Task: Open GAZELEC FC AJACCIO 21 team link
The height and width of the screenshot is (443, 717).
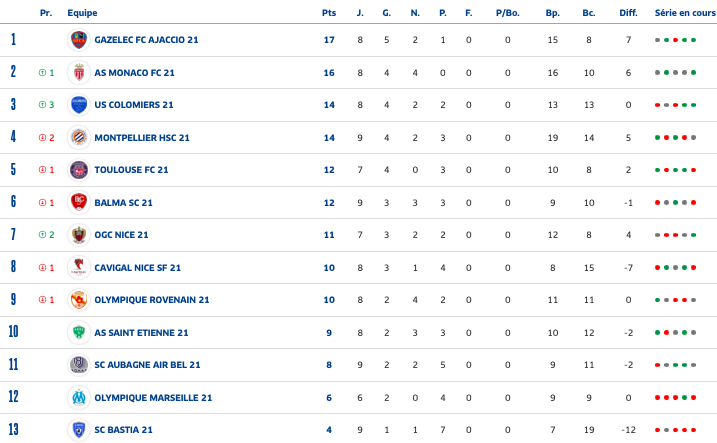Action: pyautogui.click(x=146, y=40)
